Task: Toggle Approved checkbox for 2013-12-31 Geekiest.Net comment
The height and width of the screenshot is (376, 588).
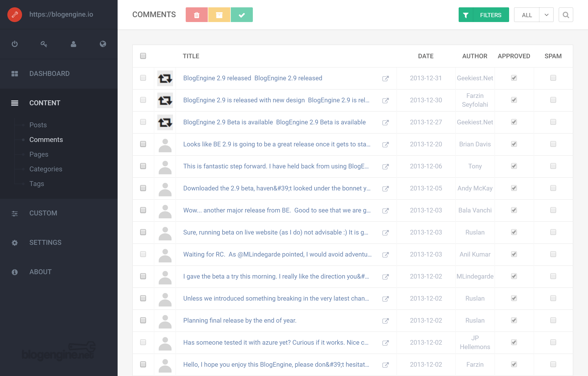Action: tap(514, 78)
